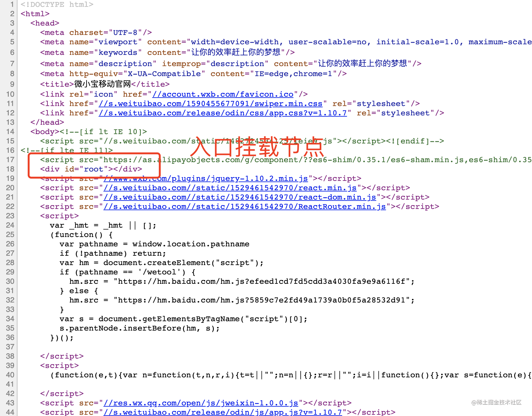The height and width of the screenshot is (416, 532).
Task: Open the odin app.css stylesheet link
Action: point(223,113)
